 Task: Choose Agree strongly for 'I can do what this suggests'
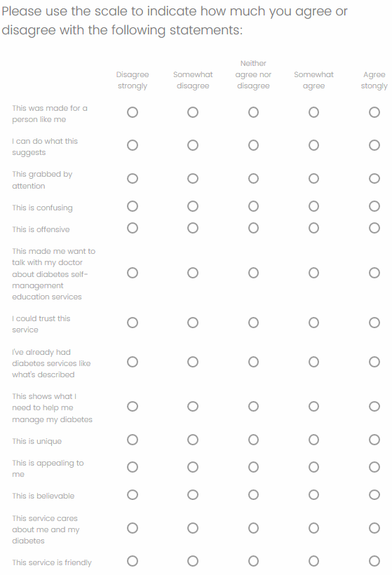coord(374,145)
